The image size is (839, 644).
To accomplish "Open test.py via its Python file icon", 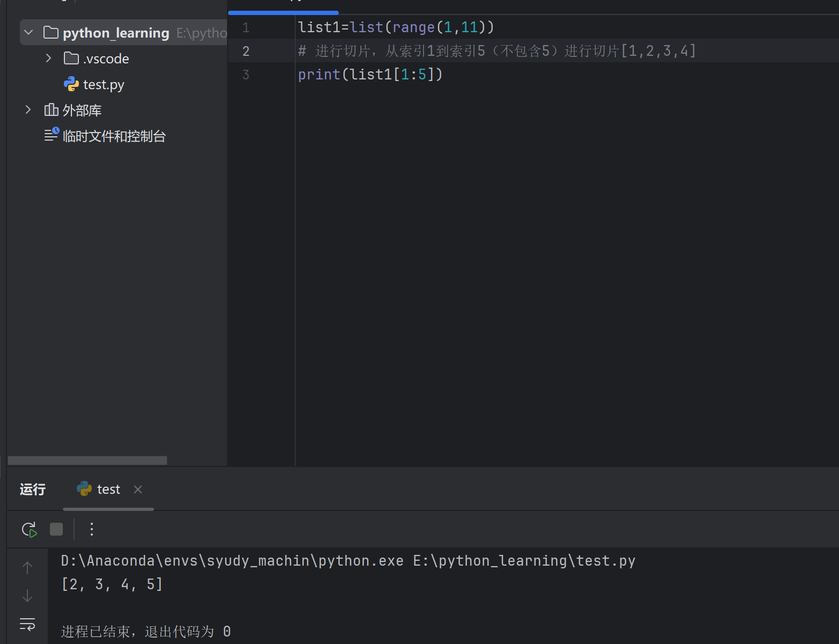I will (x=71, y=84).
